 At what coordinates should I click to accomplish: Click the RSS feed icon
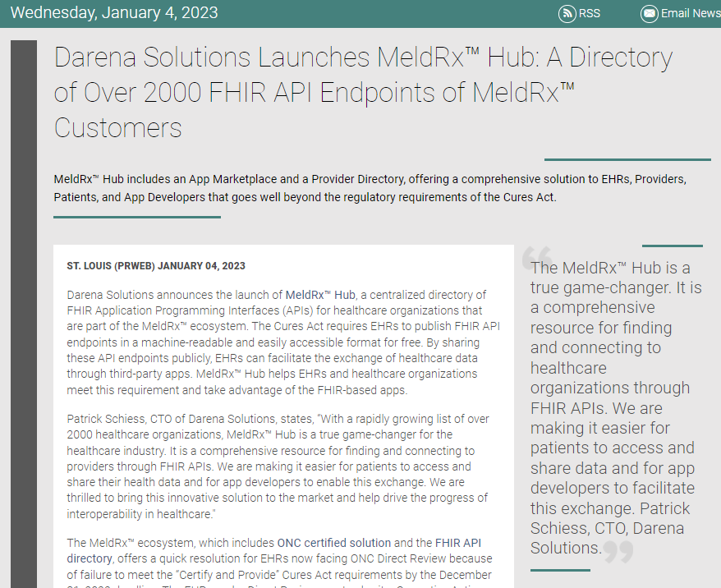coord(567,13)
